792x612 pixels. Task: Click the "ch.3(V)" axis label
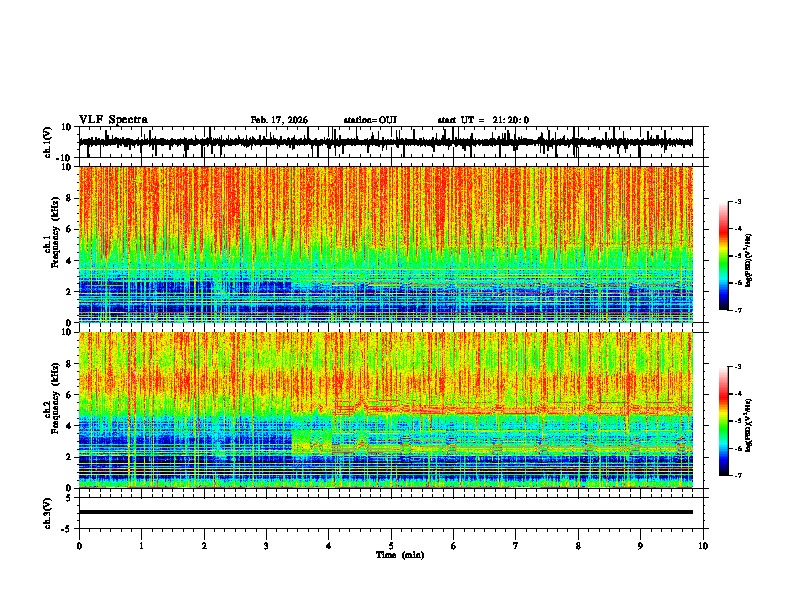coord(48,513)
